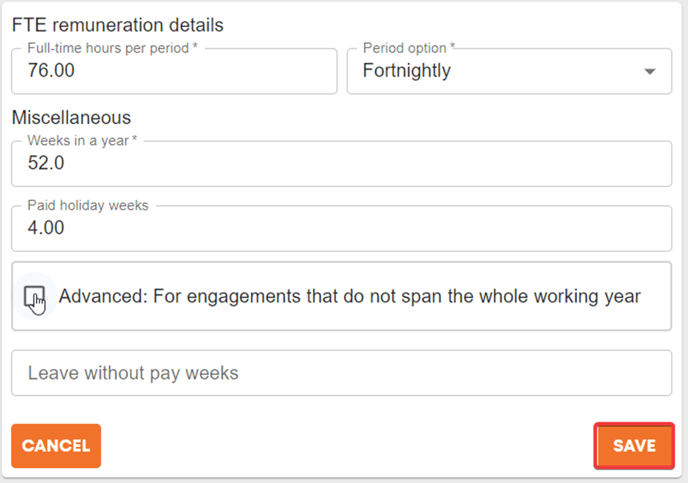Click the 76.00 hours value

click(x=51, y=70)
